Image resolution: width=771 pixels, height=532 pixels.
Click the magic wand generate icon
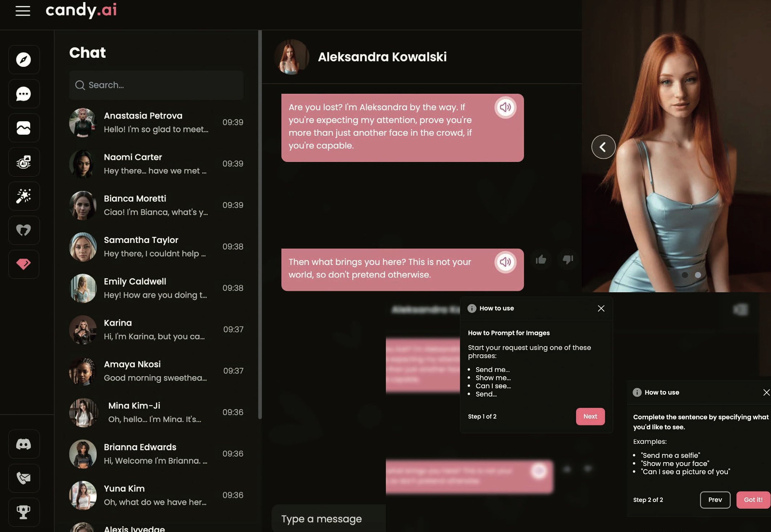pos(24,196)
